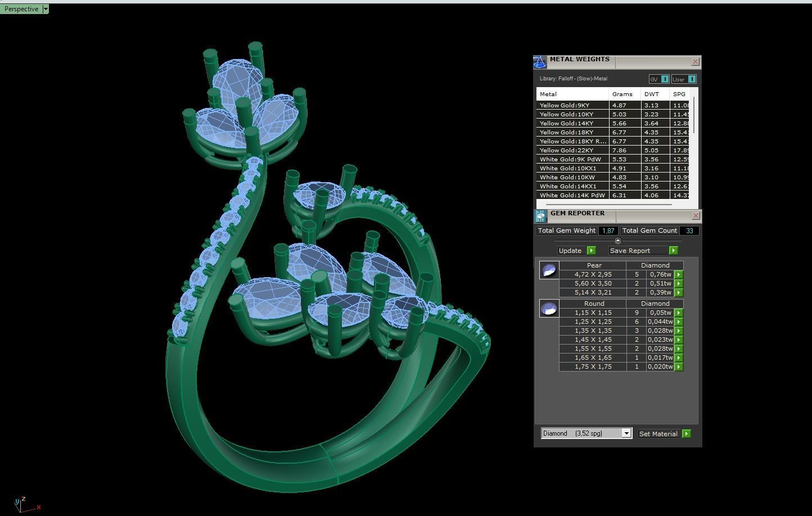Click the 5,14 X 3,21 pear size cell

point(593,293)
